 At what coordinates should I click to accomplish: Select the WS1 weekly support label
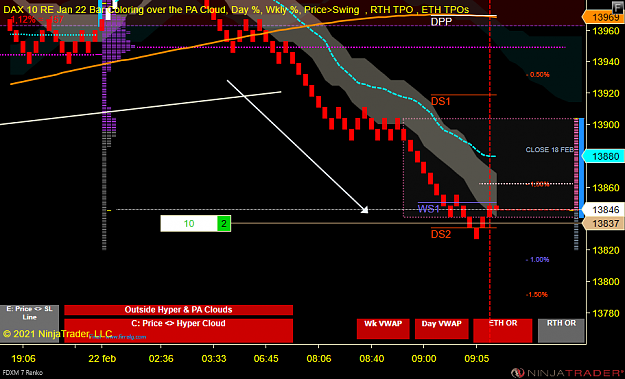(x=428, y=209)
